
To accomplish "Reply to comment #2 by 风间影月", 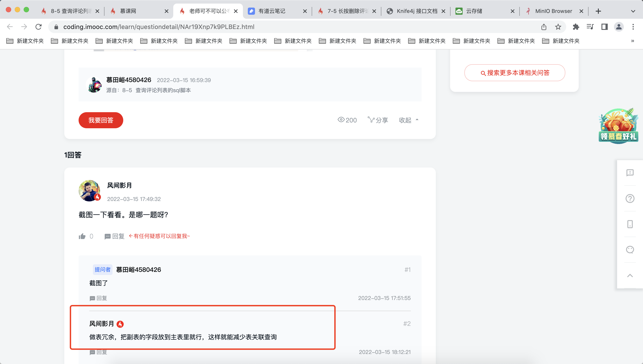I will pyautogui.click(x=98, y=352).
